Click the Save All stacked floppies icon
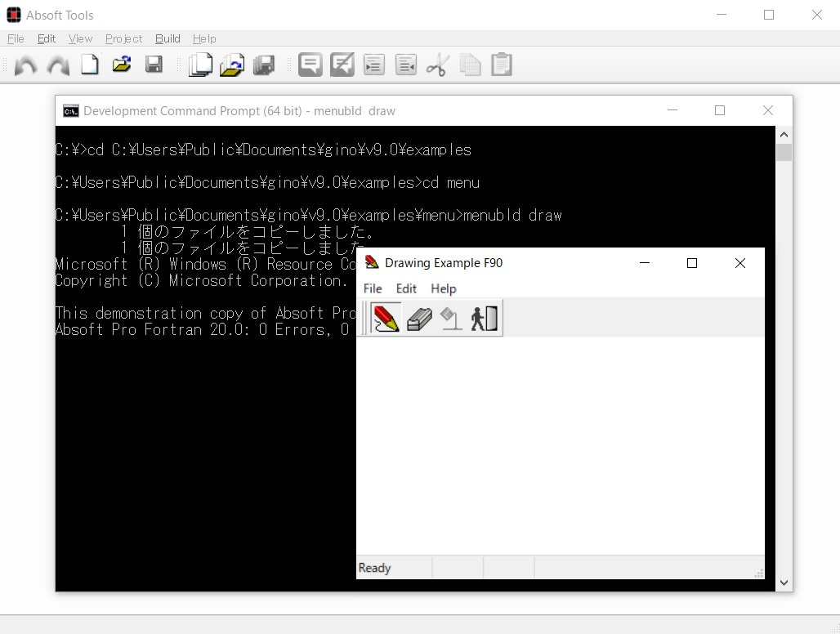 (x=264, y=65)
